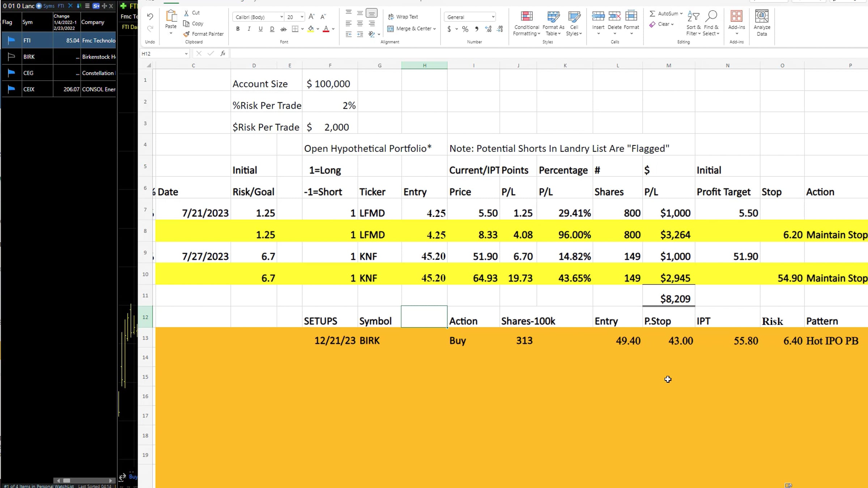Screen dimensions: 868x488
Task: Open the Find & Select menu
Action: coord(711,23)
